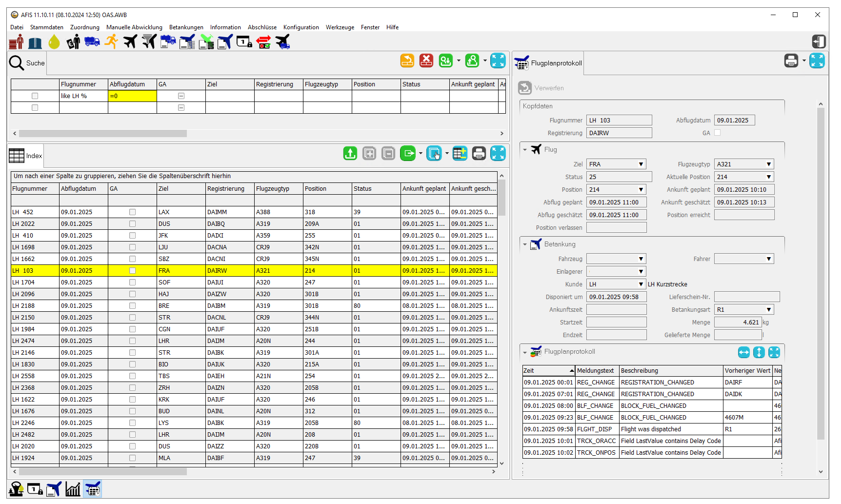Open the Stammdaten menu

47,27
